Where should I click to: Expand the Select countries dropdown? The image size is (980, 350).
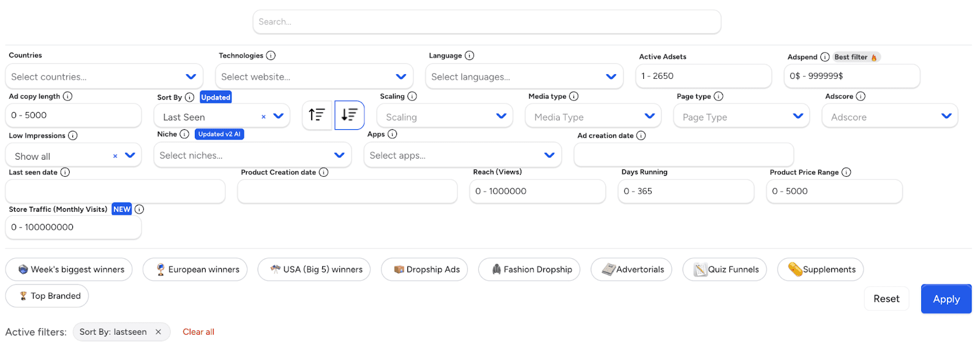coord(104,76)
